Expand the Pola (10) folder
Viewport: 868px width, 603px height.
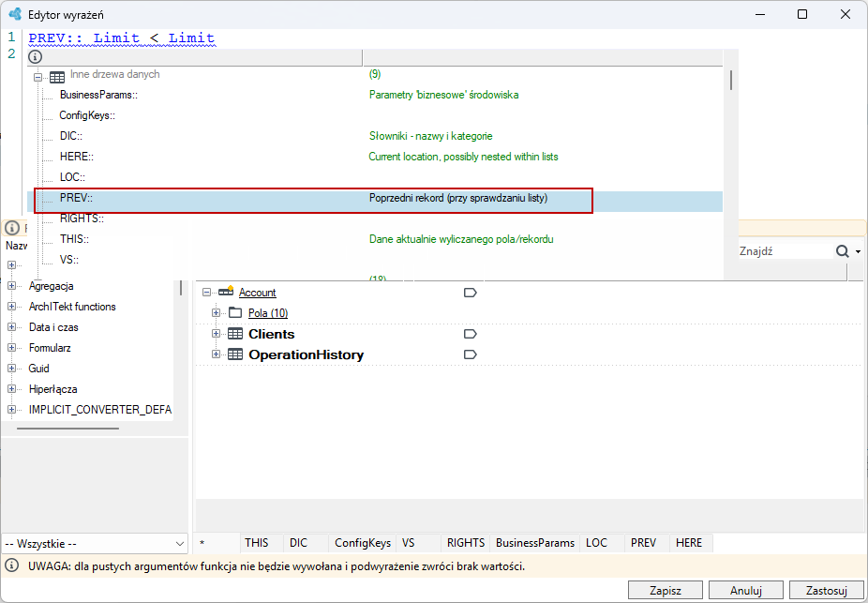point(216,313)
